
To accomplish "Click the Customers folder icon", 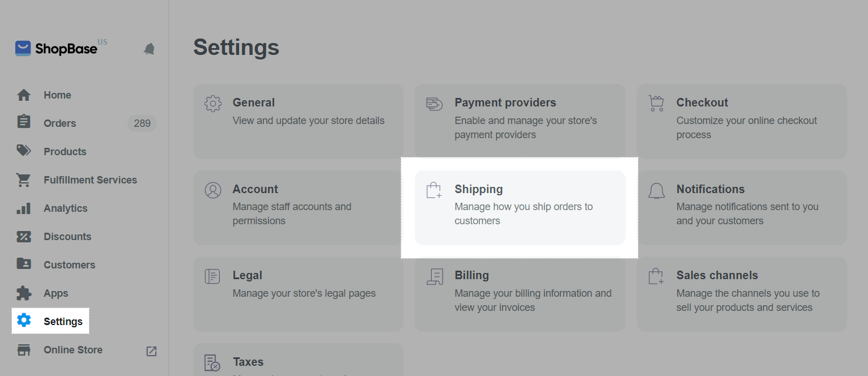I will point(24,264).
